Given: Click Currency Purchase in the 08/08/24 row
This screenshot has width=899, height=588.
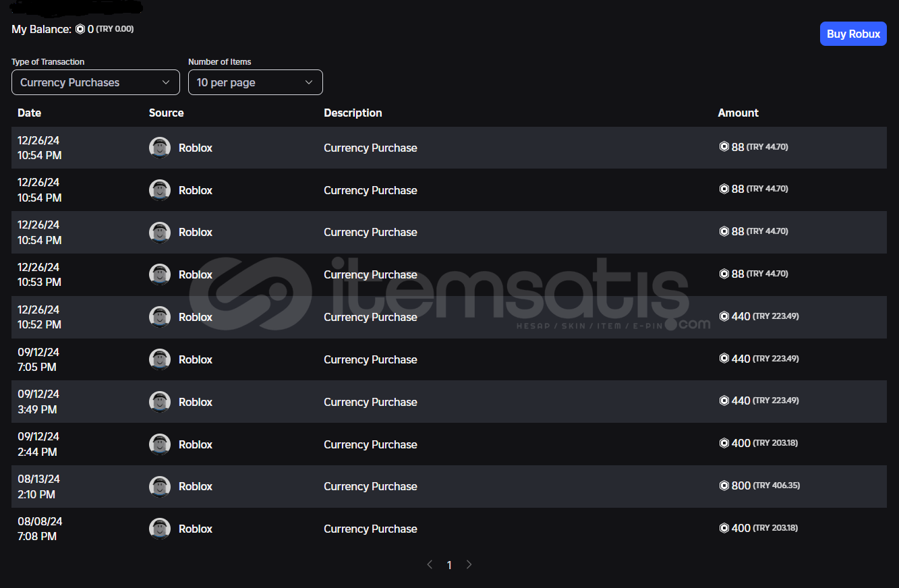Looking at the screenshot, I should (370, 529).
